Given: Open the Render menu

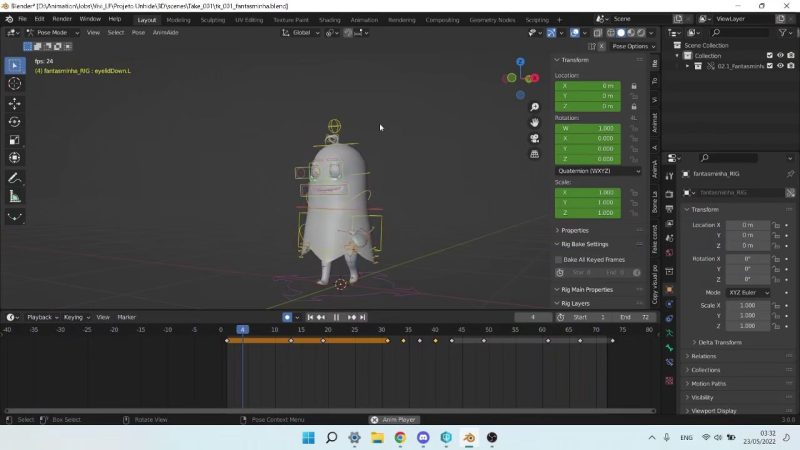Looking at the screenshot, I should [62, 19].
